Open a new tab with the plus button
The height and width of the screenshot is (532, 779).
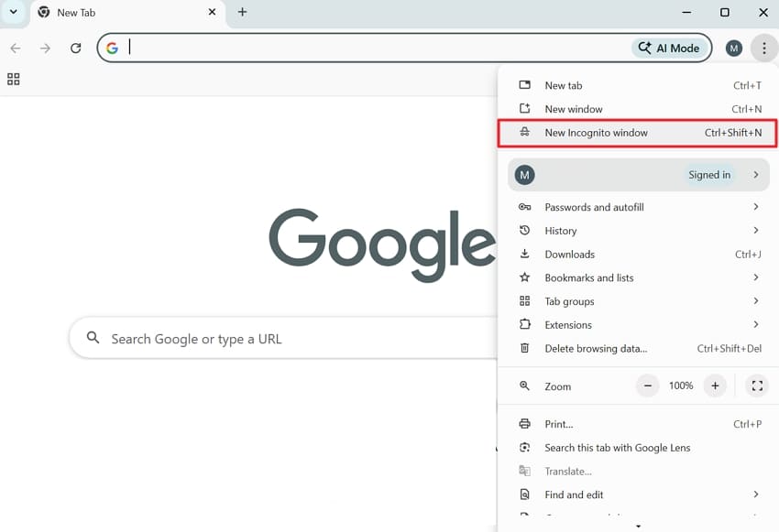pos(242,13)
